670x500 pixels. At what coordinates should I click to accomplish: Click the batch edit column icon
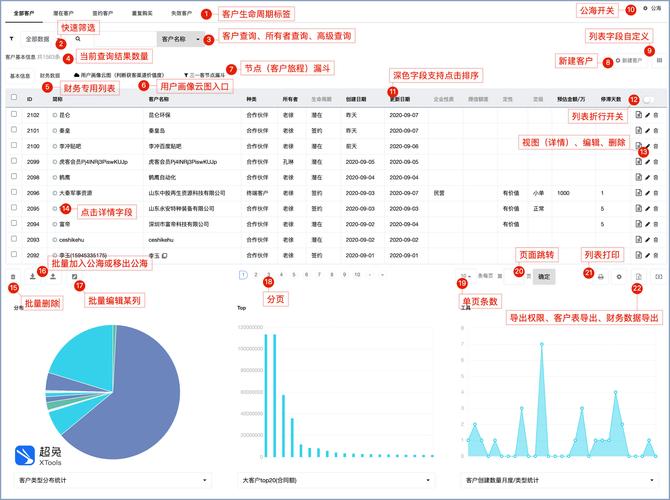[x=75, y=276]
